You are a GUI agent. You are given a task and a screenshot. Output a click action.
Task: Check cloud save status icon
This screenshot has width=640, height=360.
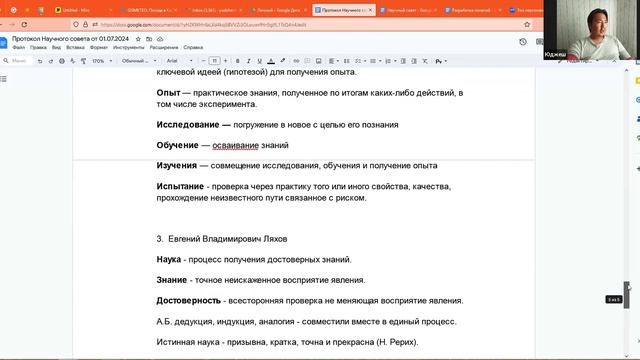[160, 39]
